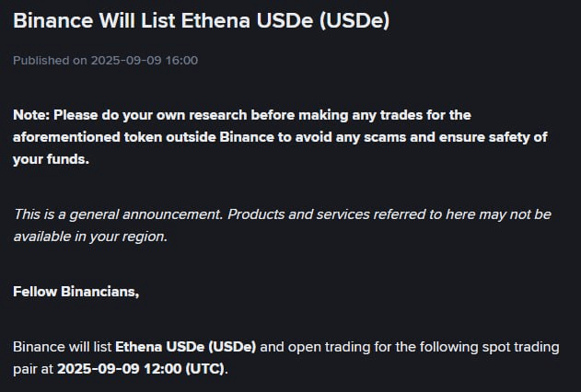Click the 'your funds.' line ending the note
Image resolution: width=581 pixels, height=392 pixels.
pos(52,159)
